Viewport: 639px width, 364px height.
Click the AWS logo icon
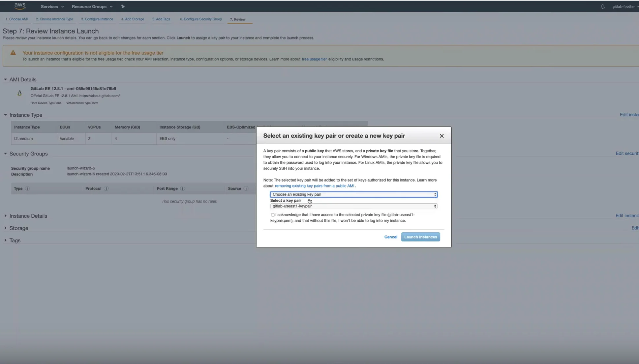point(20,6)
